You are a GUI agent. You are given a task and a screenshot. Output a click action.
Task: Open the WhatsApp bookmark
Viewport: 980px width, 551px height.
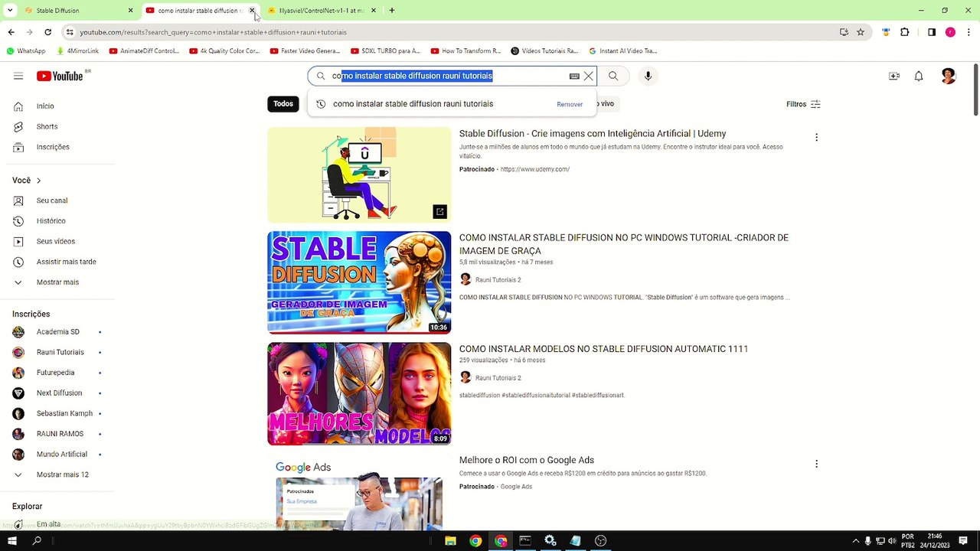pyautogui.click(x=26, y=51)
